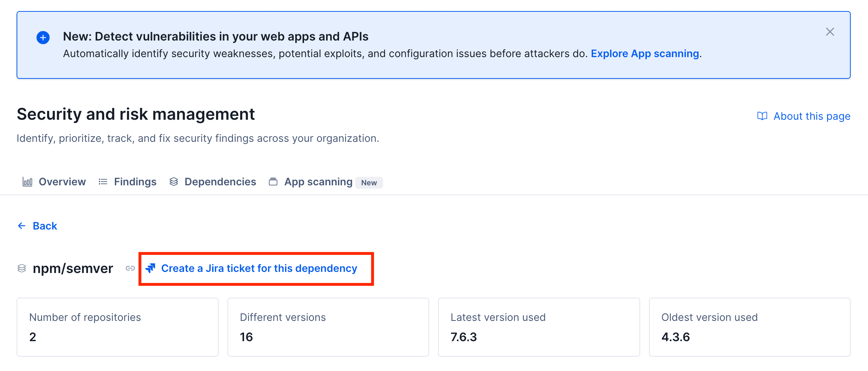Image resolution: width=868 pixels, height=371 pixels.
Task: Click the stacked layers icon before npm/semver heading
Action: (22, 269)
